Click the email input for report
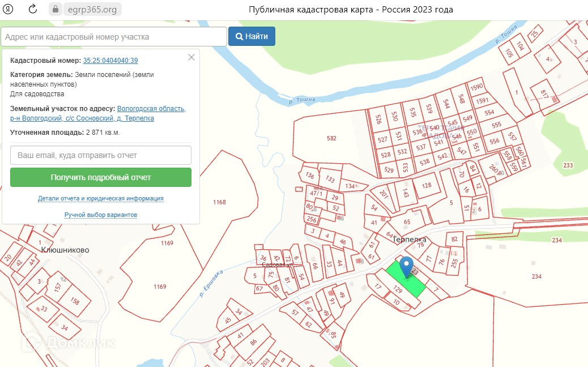The width and height of the screenshot is (588, 367). [x=101, y=155]
